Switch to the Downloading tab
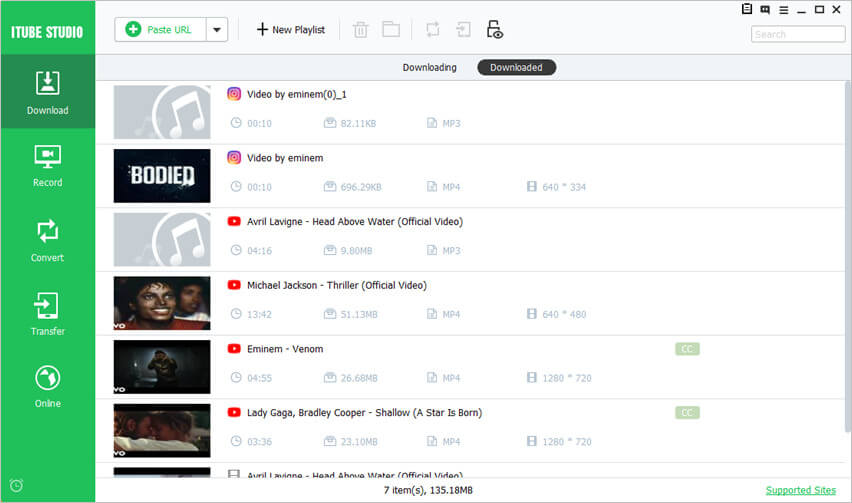This screenshot has height=503, width=852. pos(429,68)
